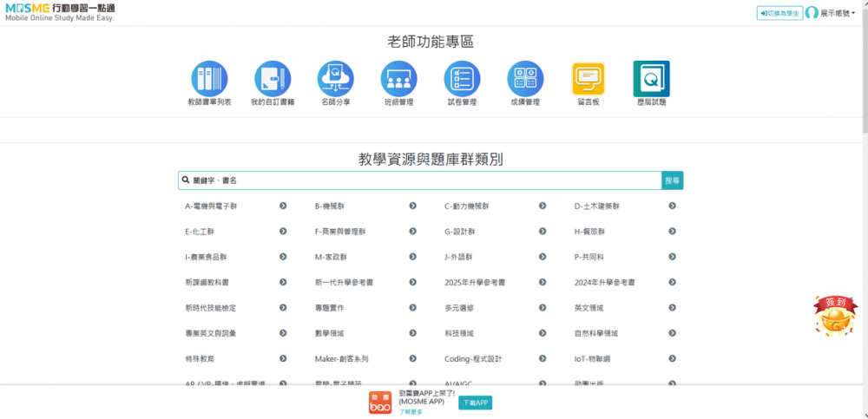Open 試卷管理 checklist icon
Image resolution: width=868 pixels, height=419 pixels.
[462, 78]
